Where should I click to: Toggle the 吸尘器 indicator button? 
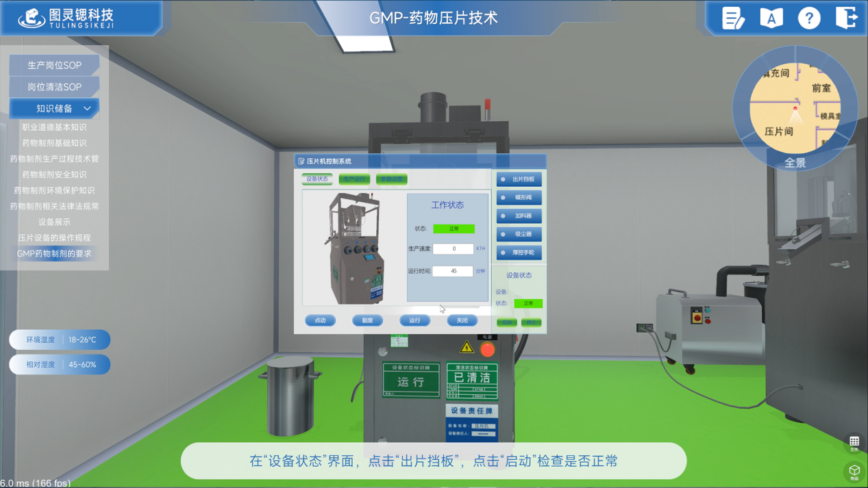pyautogui.click(x=519, y=234)
